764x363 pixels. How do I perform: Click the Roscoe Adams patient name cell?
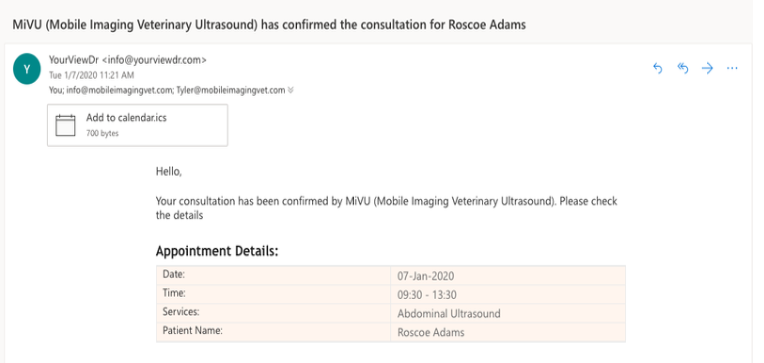coord(508,332)
